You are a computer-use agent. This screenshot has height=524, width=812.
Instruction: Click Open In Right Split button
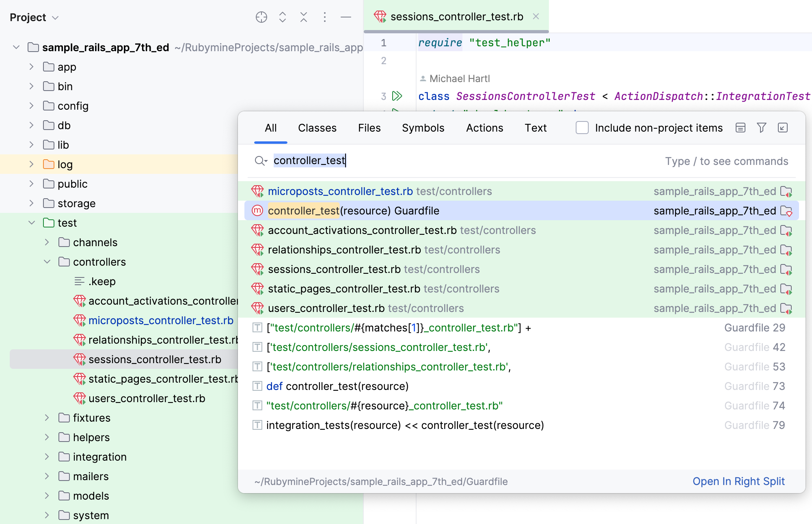pyautogui.click(x=739, y=480)
